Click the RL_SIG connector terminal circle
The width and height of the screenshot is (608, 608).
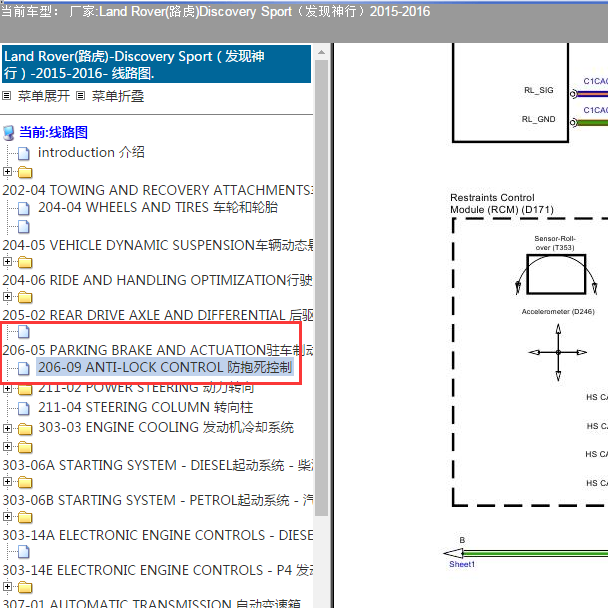tap(573, 94)
